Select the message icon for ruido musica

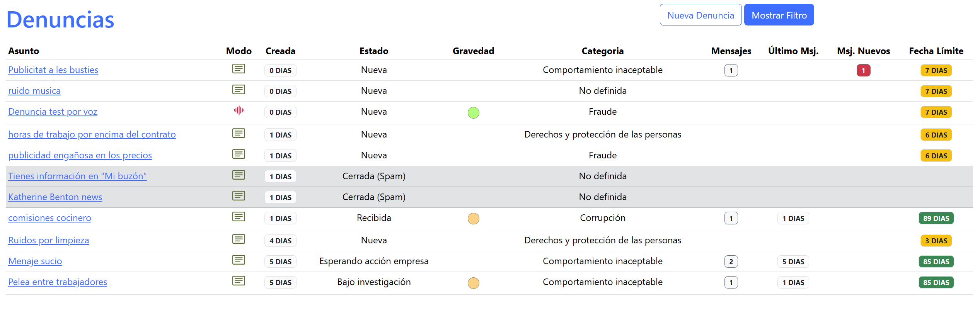click(x=239, y=89)
